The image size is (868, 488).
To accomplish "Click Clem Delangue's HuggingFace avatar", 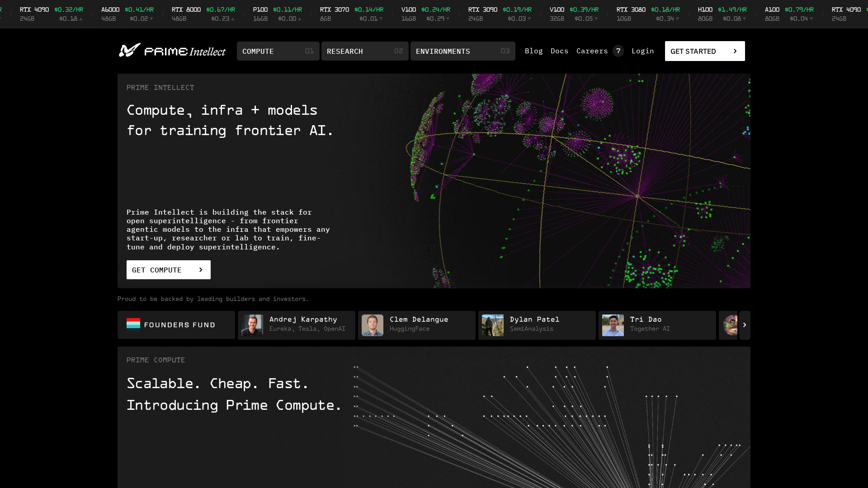I will tap(373, 325).
